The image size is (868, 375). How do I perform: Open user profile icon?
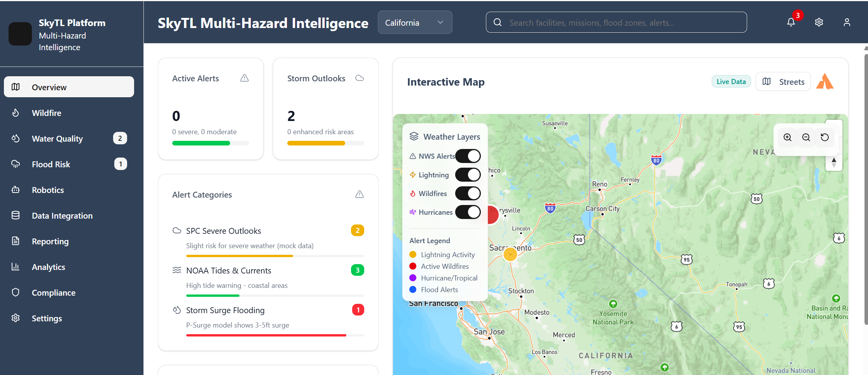847,22
